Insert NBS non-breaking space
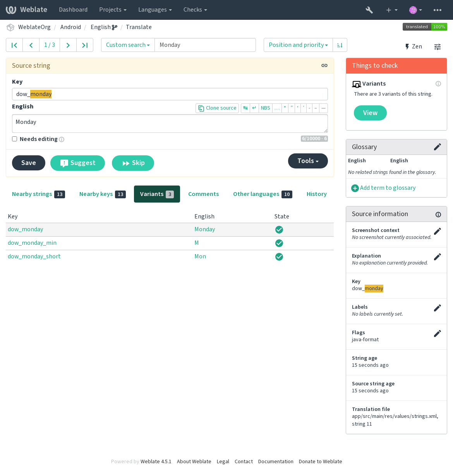This screenshot has height=476, width=453. (266, 108)
